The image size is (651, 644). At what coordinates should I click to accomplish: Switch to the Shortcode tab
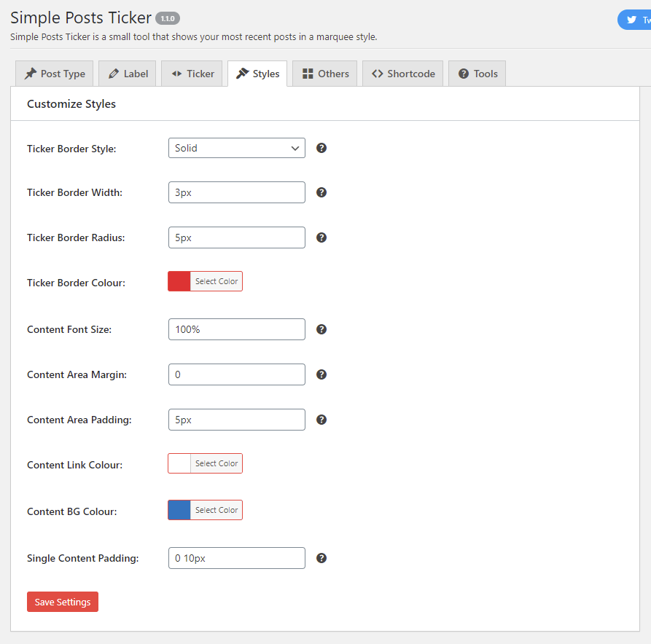(x=403, y=74)
